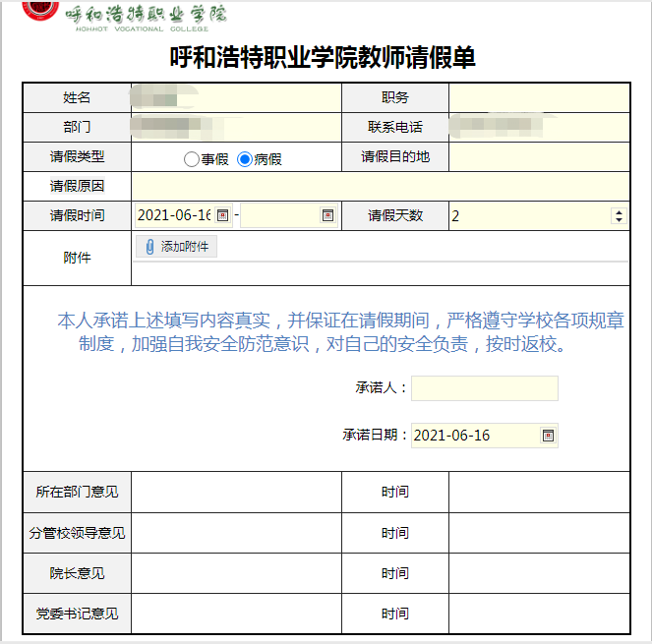Click the 请假时间 label
The image size is (652, 644).
[77, 215]
